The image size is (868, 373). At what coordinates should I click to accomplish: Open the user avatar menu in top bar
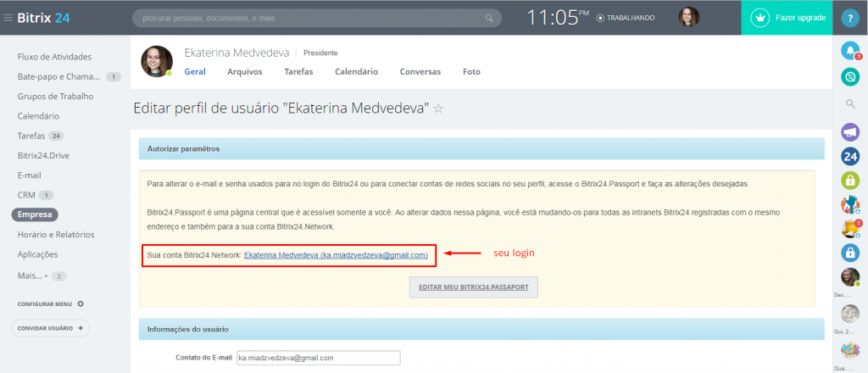point(688,17)
